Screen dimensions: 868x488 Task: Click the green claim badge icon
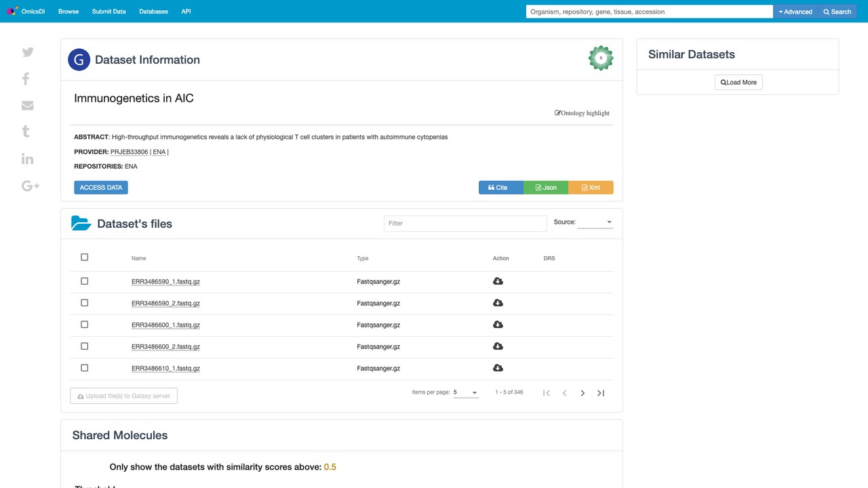pos(601,58)
